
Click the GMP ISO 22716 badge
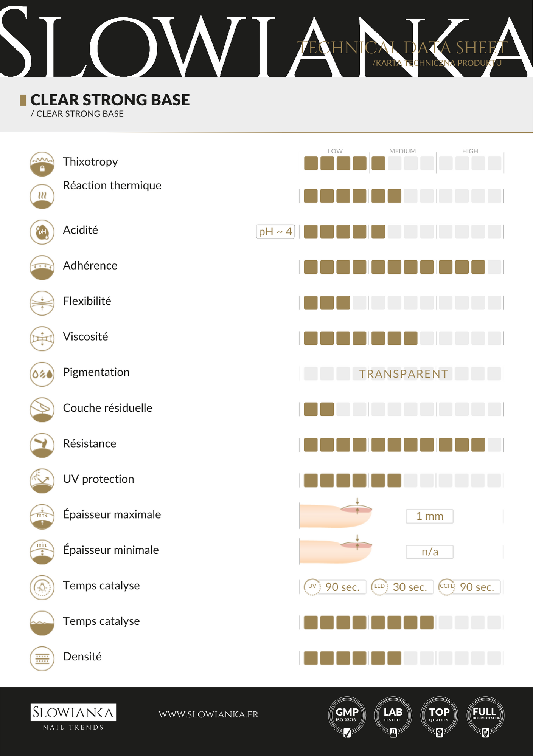pyautogui.click(x=347, y=716)
